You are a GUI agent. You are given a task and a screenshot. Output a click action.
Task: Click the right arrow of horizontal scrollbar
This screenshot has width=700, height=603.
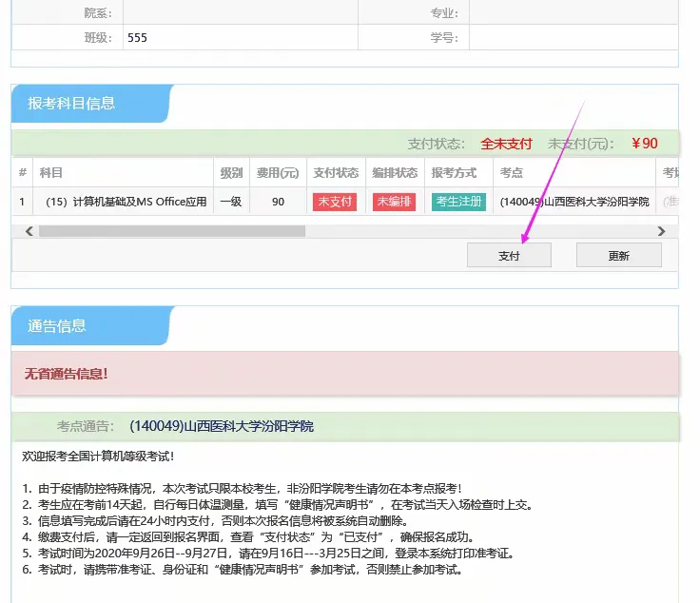pyautogui.click(x=661, y=231)
